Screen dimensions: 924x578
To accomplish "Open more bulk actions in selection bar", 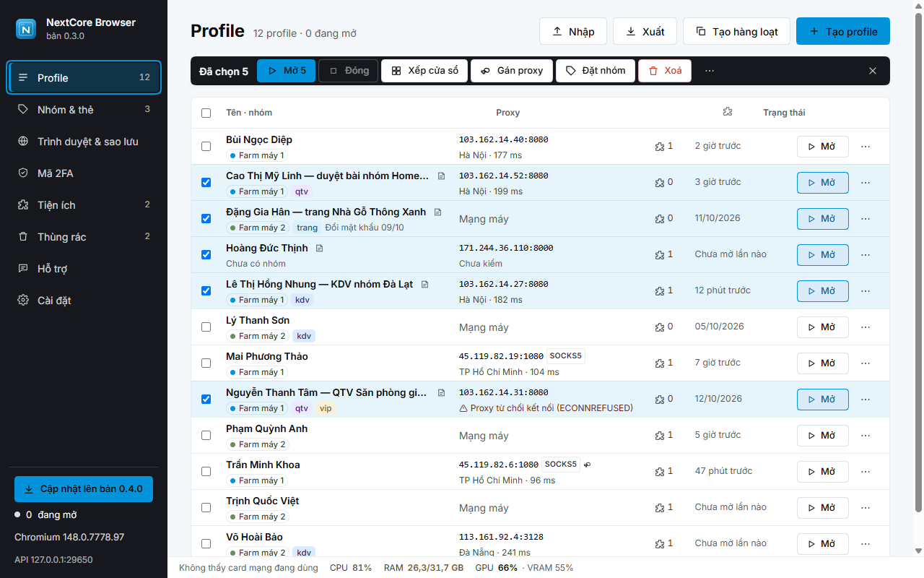I will click(710, 71).
